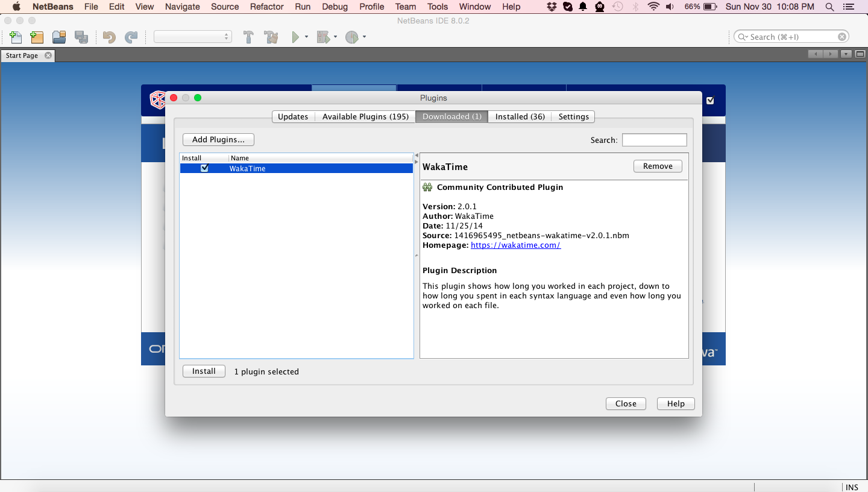Click the plugin Search input field
Viewport: 868px width, 492px height.
pos(655,140)
